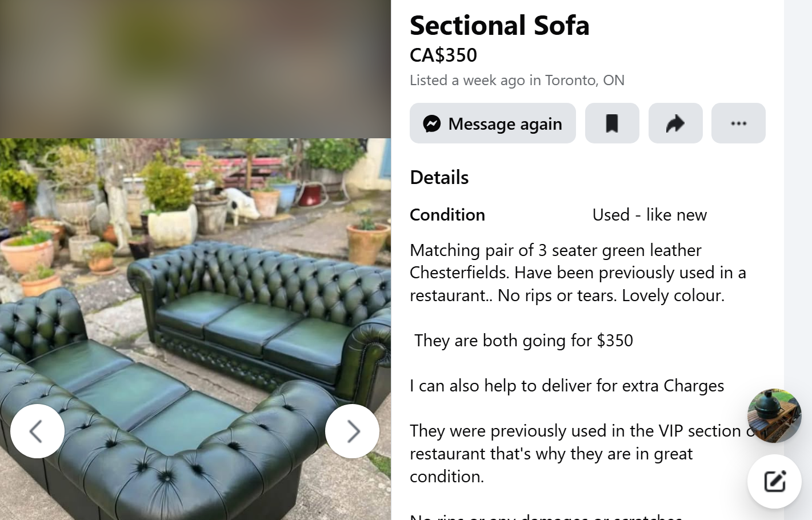The width and height of the screenshot is (812, 520).
Task: Share the listing using the arrow icon
Action: (x=675, y=123)
